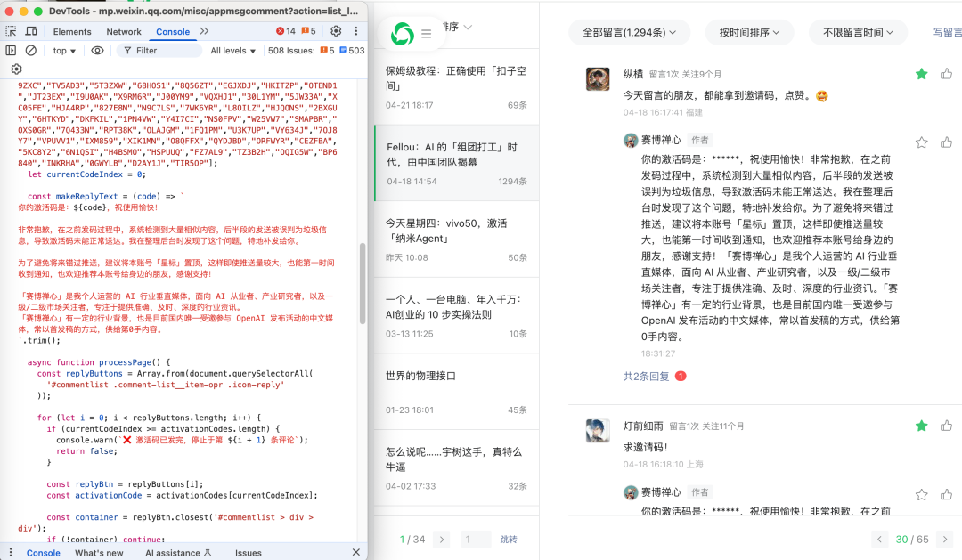Click 灯前细雨's avatar thumbnail
The image size is (962, 560).
point(598,431)
